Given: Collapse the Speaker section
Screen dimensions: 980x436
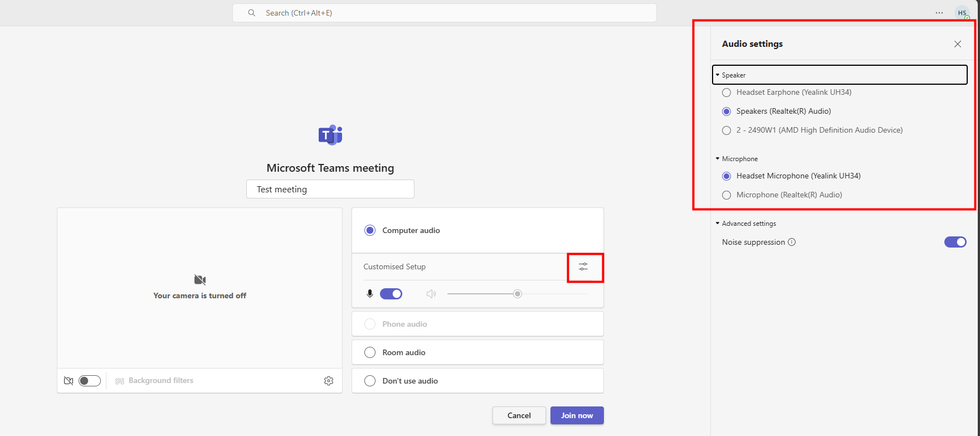Looking at the screenshot, I should click(x=840, y=75).
